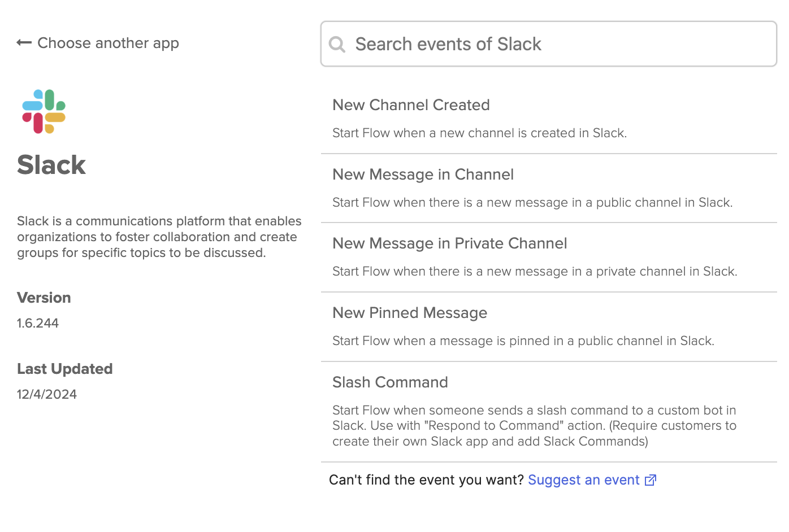Click the back arrow icon

click(x=24, y=42)
